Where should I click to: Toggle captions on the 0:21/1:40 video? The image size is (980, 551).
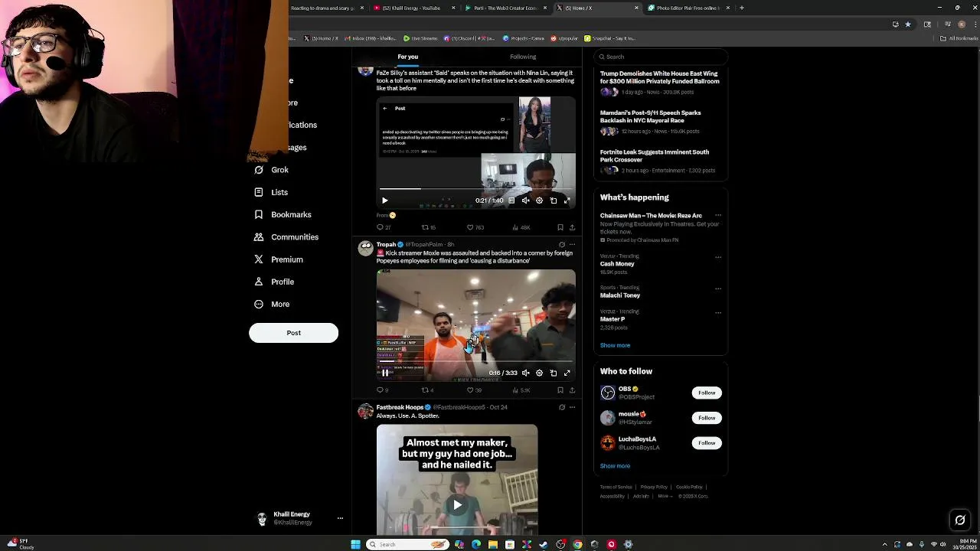[x=511, y=201]
